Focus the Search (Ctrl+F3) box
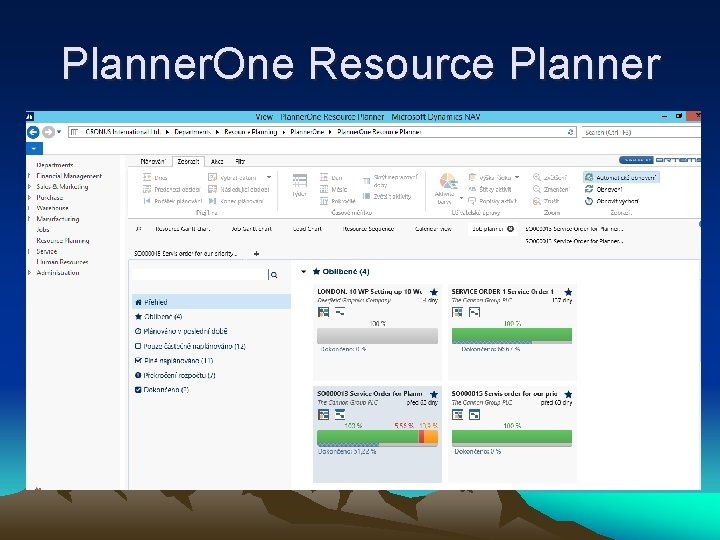The width and height of the screenshot is (720, 540). point(641,132)
